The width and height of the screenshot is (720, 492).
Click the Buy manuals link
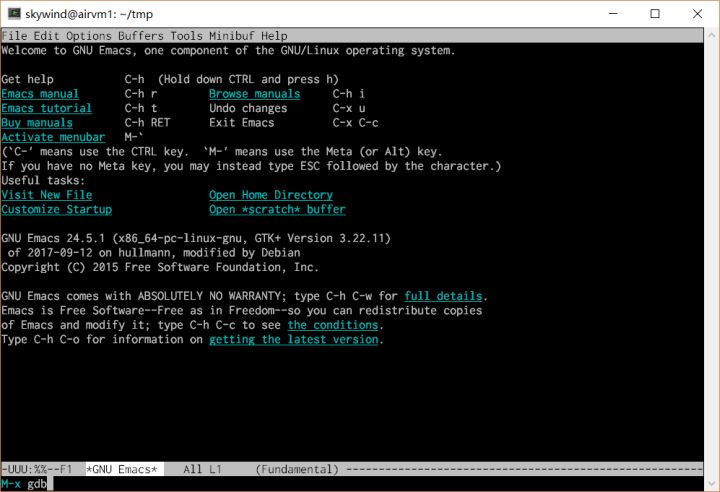point(37,123)
